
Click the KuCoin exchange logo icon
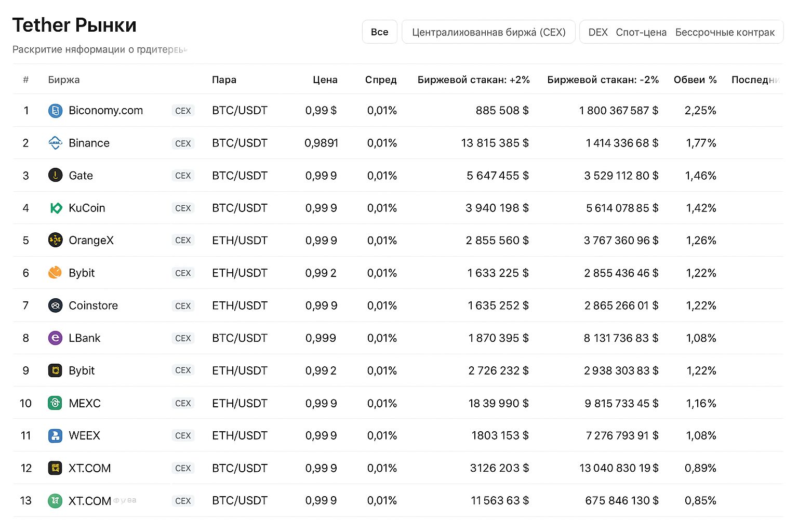point(55,208)
